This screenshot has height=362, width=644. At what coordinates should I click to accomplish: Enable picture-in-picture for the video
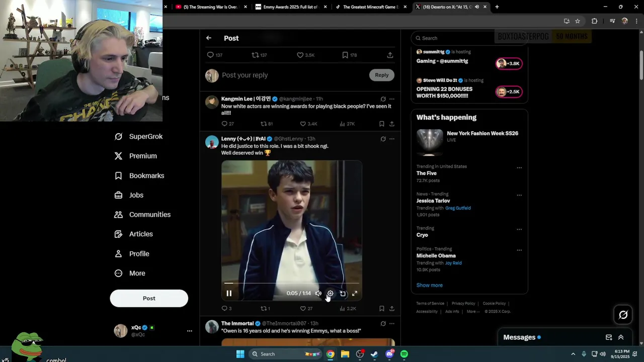coord(343,293)
